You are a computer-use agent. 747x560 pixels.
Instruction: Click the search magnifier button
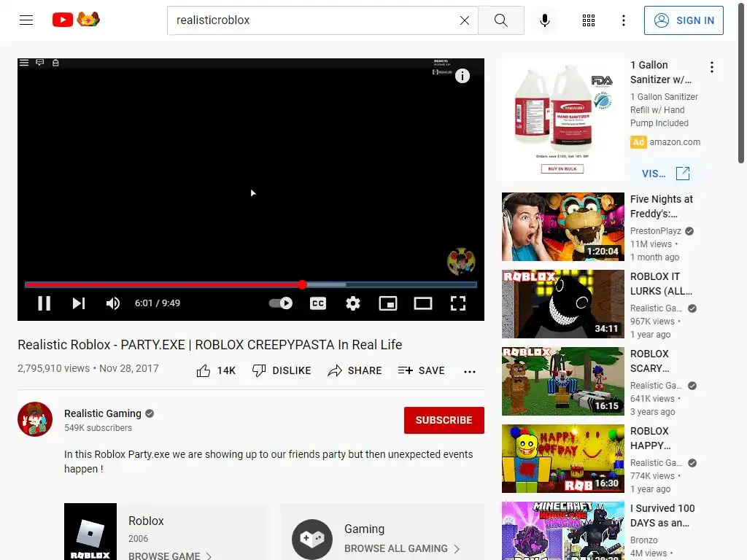click(x=500, y=20)
